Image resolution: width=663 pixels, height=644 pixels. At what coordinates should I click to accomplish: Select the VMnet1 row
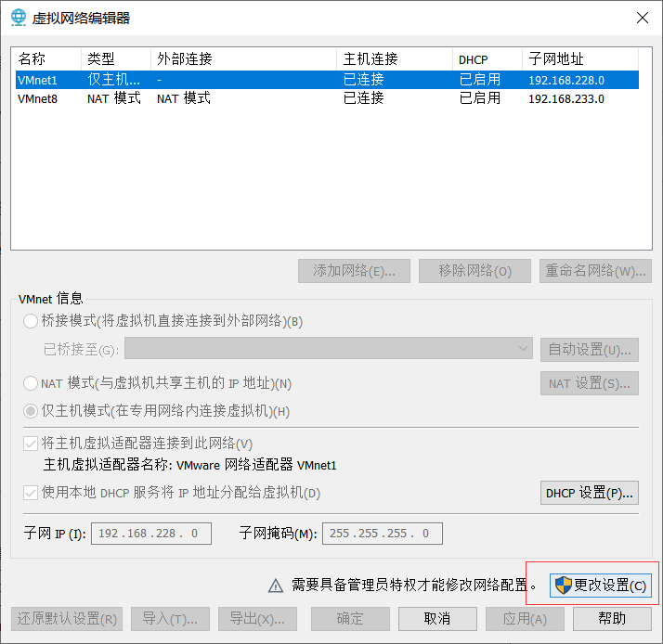(x=327, y=80)
